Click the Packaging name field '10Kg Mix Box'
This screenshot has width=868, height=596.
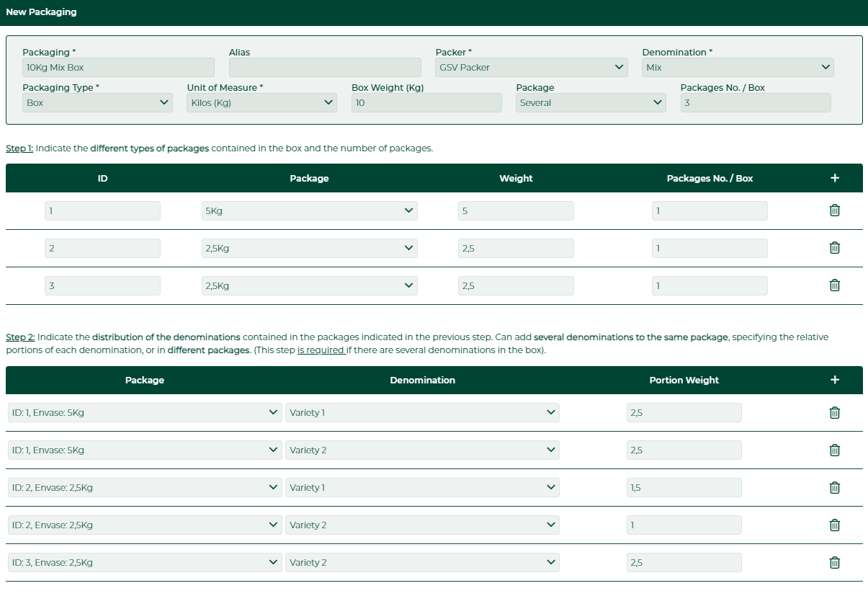coord(119,68)
